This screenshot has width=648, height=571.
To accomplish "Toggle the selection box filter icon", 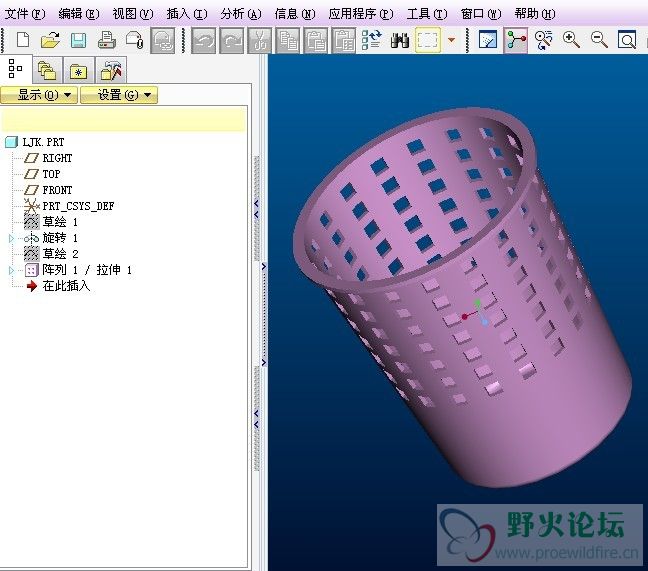I will [428, 40].
